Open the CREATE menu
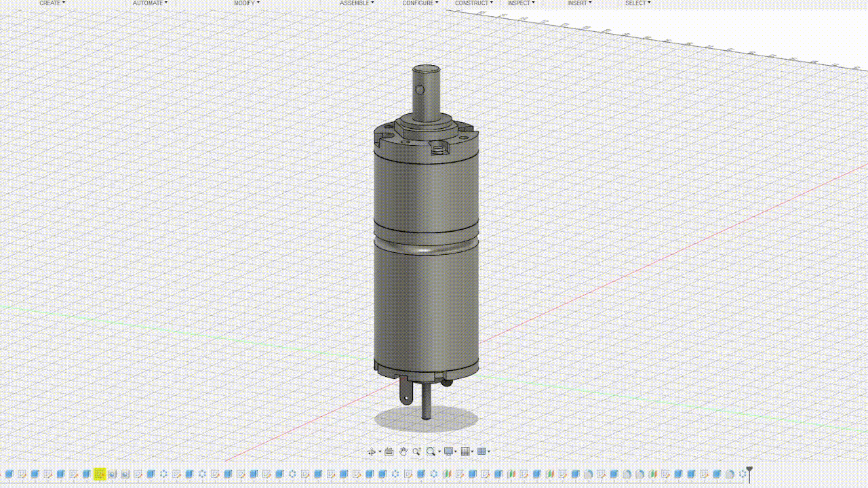 click(x=50, y=3)
